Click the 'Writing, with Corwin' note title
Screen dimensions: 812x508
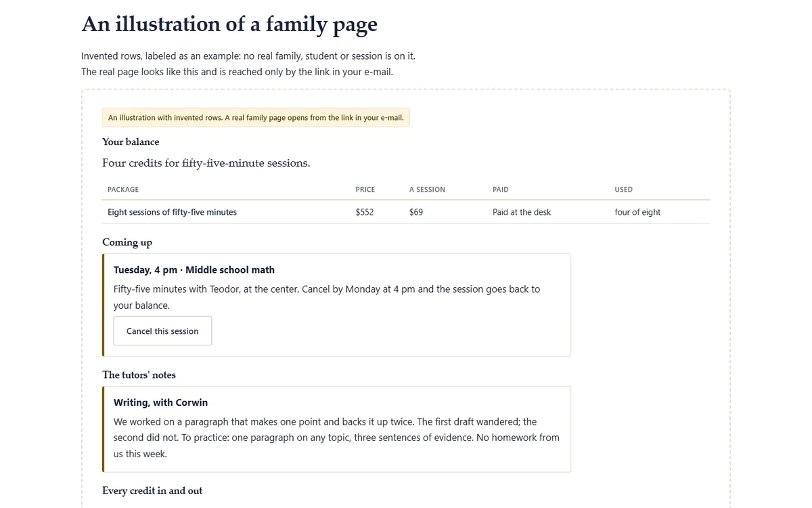click(160, 402)
